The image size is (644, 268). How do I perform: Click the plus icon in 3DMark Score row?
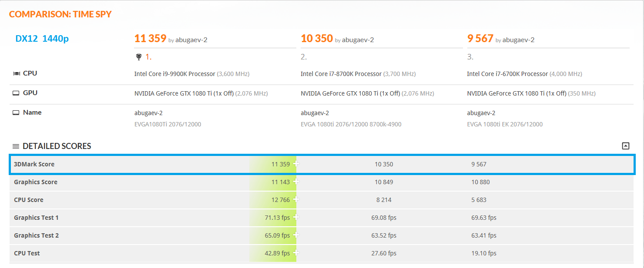pyautogui.click(x=296, y=164)
